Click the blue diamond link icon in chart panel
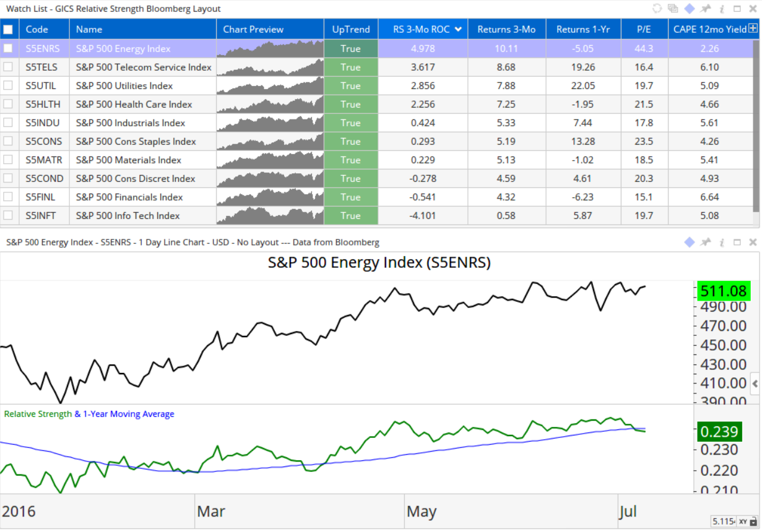Screen dimensions: 762x532 point(690,242)
